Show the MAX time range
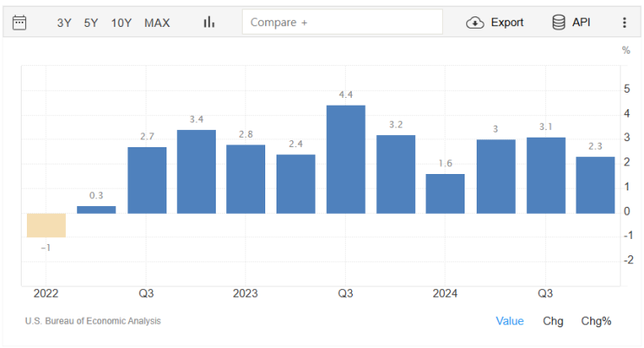 (157, 23)
